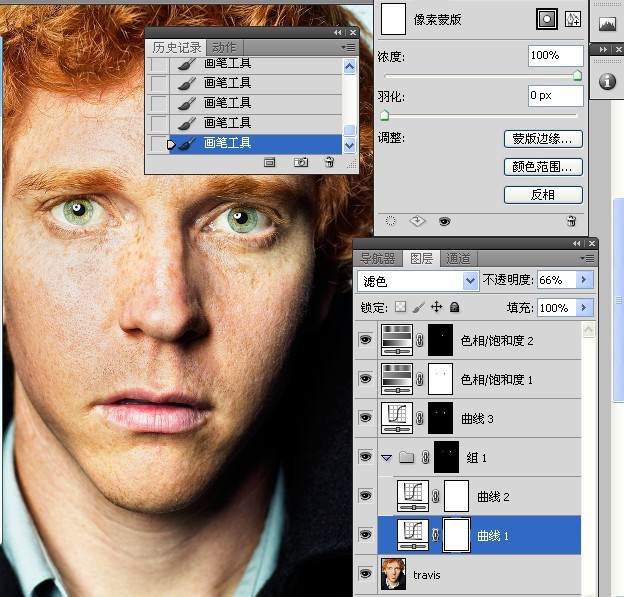The image size is (624, 597).
Task: Set history brush source for last 画笔工具
Action: 159,144
